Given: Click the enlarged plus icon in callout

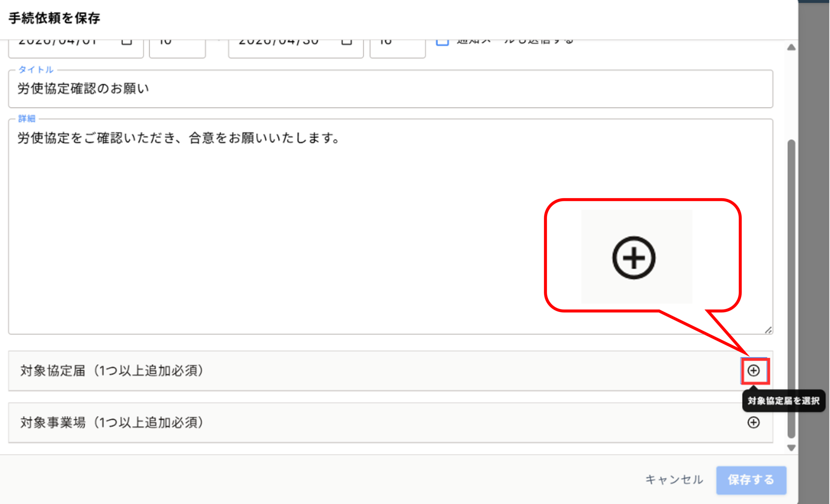Looking at the screenshot, I should pyautogui.click(x=634, y=258).
